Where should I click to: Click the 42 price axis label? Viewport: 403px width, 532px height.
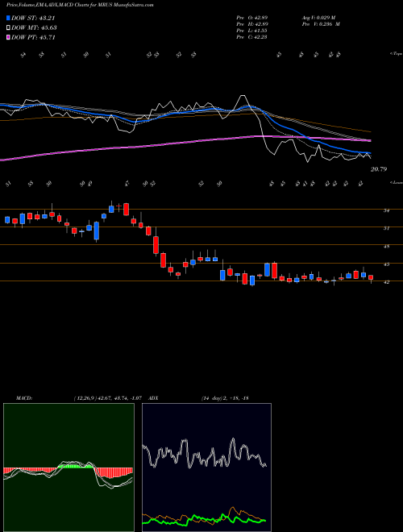[x=386, y=281]
